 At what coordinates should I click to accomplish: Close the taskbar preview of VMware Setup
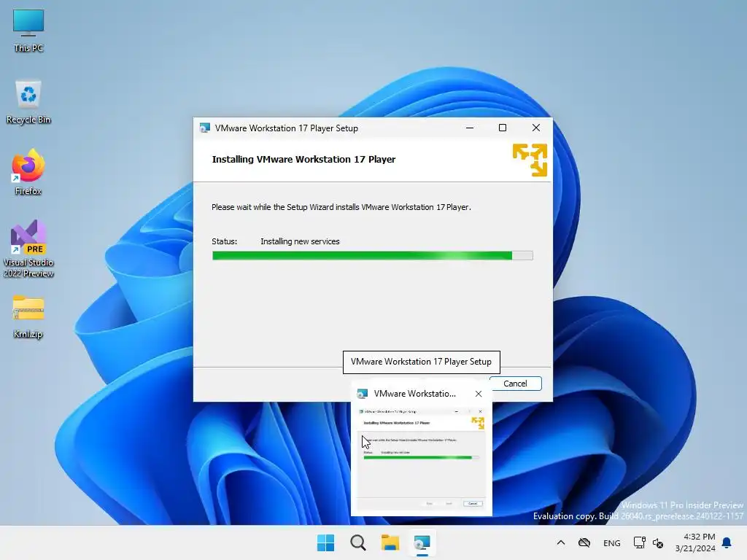click(479, 394)
